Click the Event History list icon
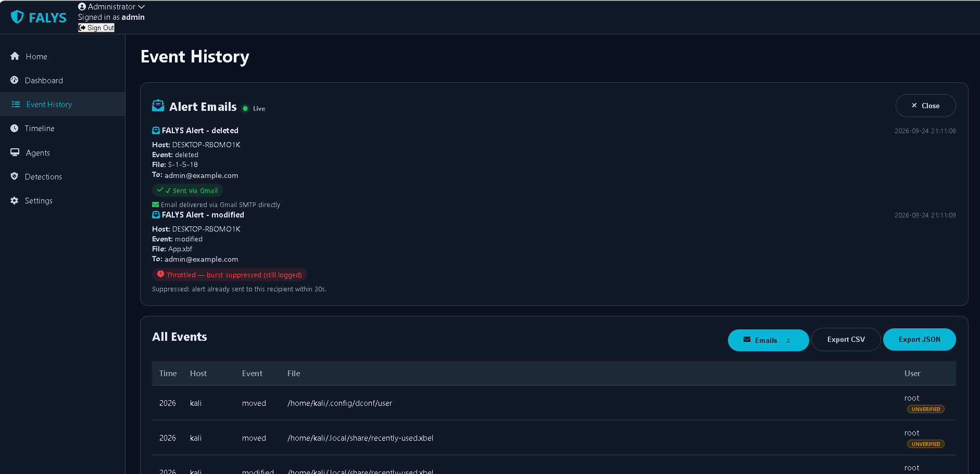Viewport: 980px width, 474px height. coord(16,104)
